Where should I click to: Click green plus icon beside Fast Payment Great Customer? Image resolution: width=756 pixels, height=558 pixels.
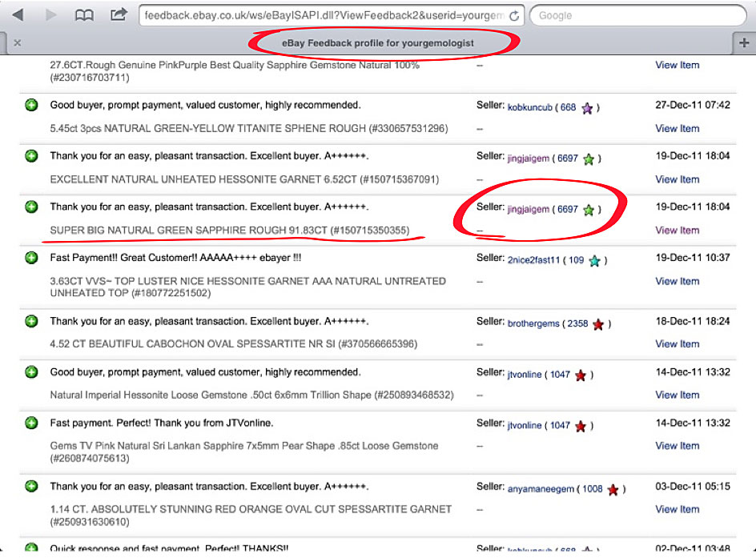(x=31, y=258)
